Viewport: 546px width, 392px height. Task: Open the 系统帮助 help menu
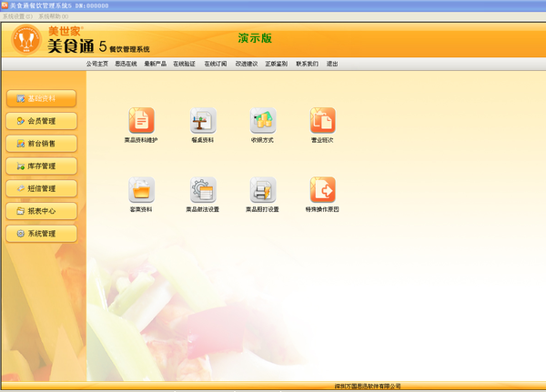point(54,16)
